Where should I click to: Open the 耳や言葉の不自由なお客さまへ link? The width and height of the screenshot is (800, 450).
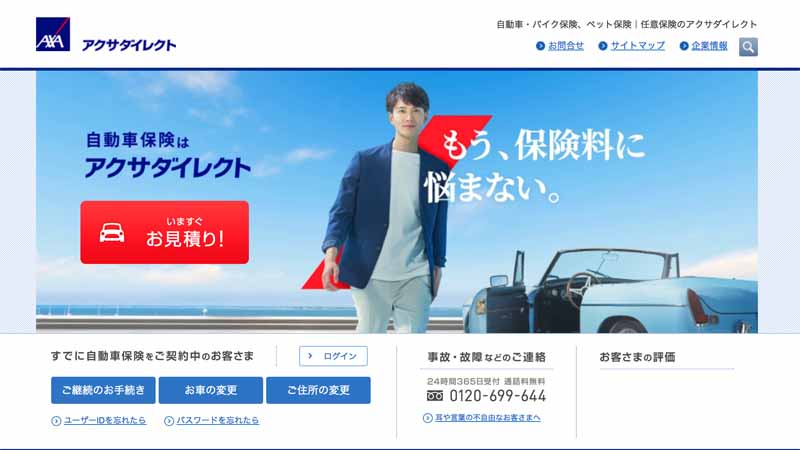click(487, 418)
